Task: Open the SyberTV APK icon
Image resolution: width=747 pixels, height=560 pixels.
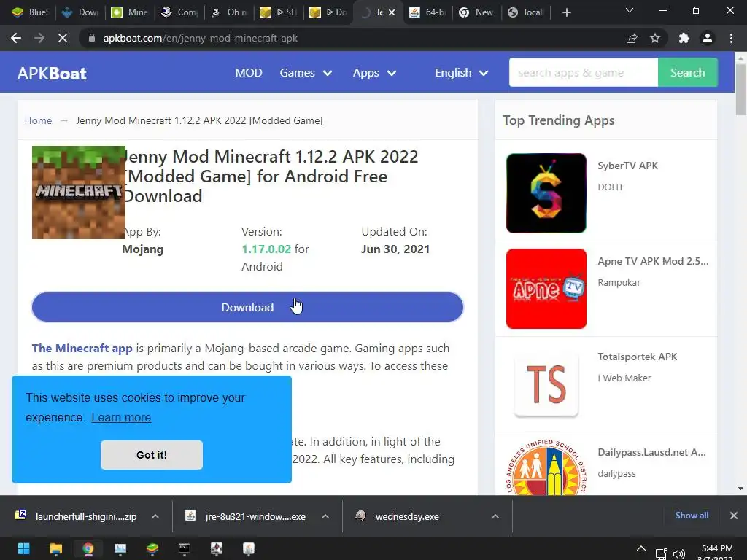Action: (x=546, y=193)
